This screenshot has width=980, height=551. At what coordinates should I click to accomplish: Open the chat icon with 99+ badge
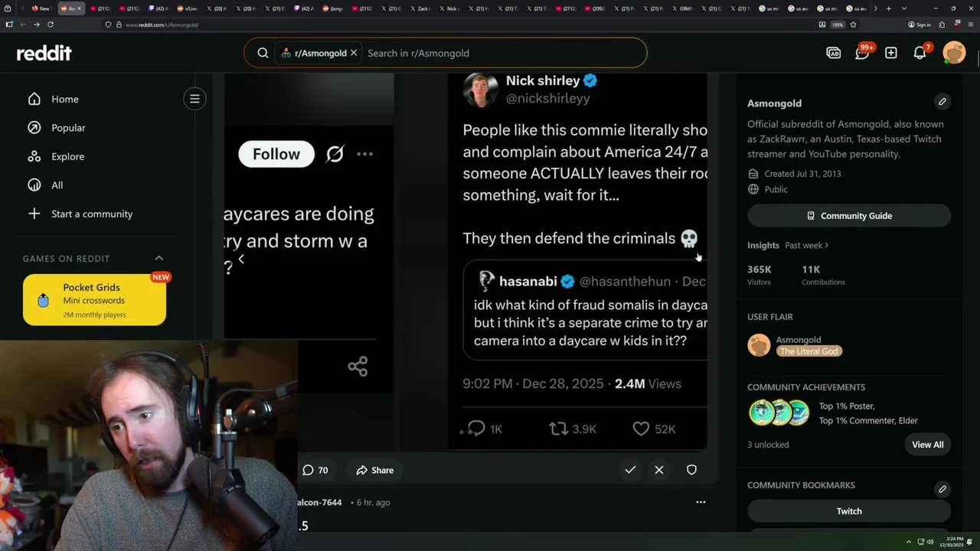(863, 52)
